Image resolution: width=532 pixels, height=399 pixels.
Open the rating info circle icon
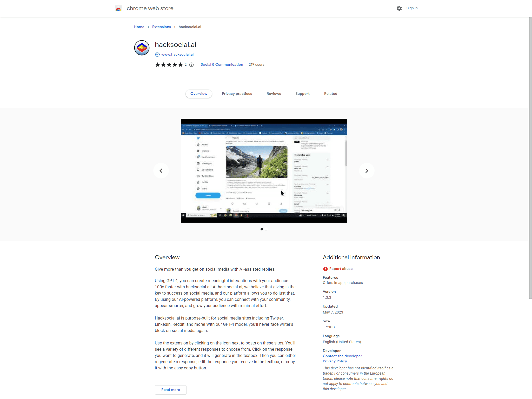tap(191, 65)
